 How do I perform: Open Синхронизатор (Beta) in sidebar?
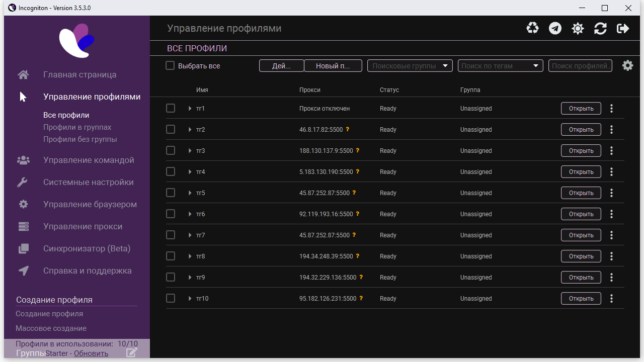coord(87,248)
